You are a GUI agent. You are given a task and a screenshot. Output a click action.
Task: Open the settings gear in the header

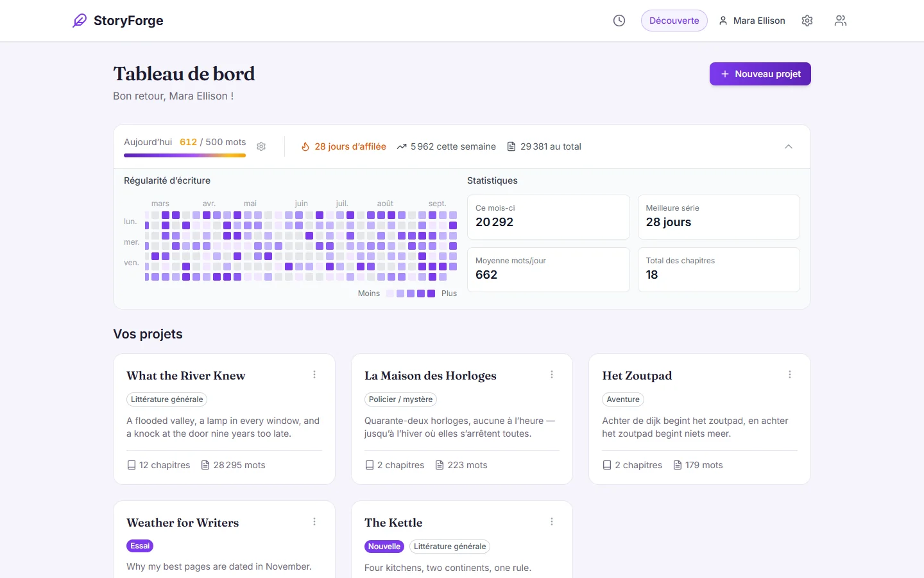coord(807,21)
